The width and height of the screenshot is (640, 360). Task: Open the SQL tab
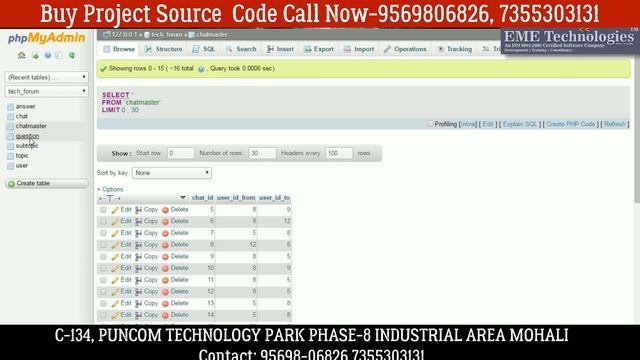coord(204,49)
